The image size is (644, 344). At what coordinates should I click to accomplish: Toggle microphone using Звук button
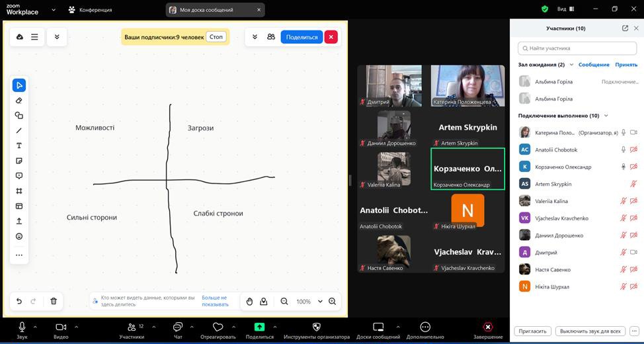(x=22, y=330)
